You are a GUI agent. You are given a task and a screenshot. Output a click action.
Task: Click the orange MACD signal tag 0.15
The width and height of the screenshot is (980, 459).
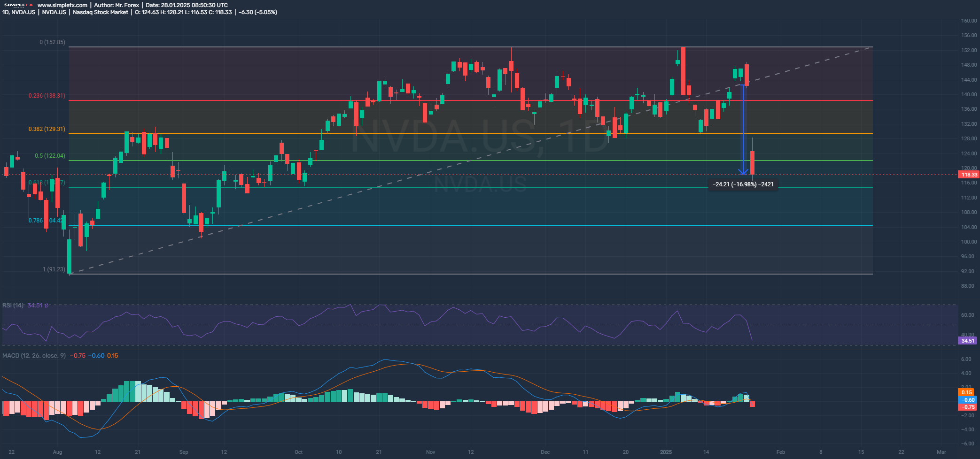(x=967, y=392)
